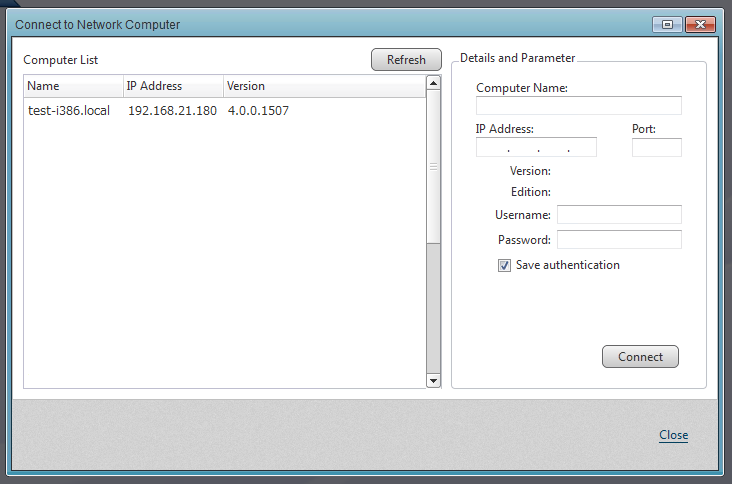The image size is (732, 484).
Task: Click the window maximize button in title bar
Action: 667,24
